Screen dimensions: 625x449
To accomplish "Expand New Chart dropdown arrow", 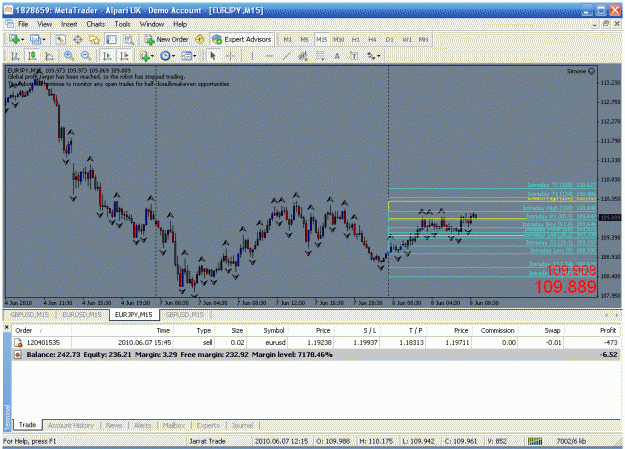I will (x=23, y=39).
